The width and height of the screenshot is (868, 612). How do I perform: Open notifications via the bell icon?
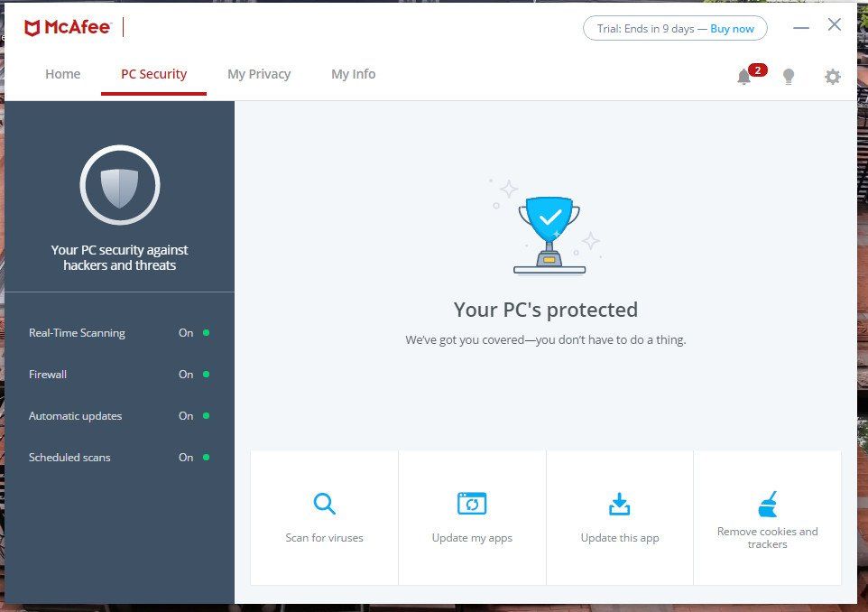(x=743, y=78)
